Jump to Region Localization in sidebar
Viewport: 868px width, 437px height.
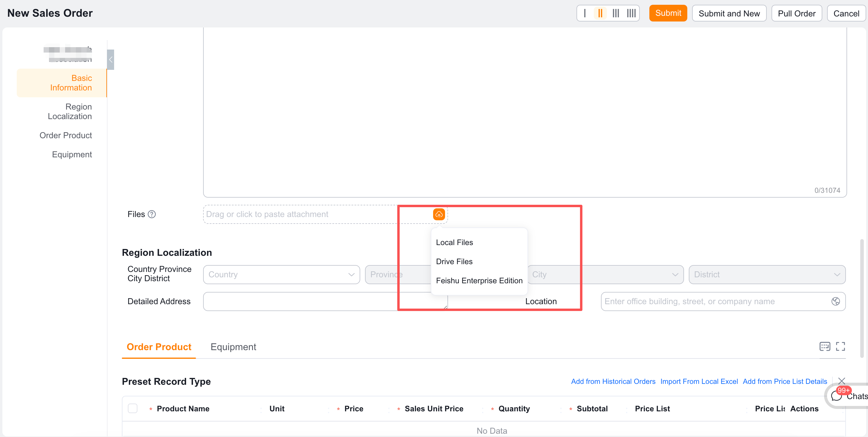[69, 111]
